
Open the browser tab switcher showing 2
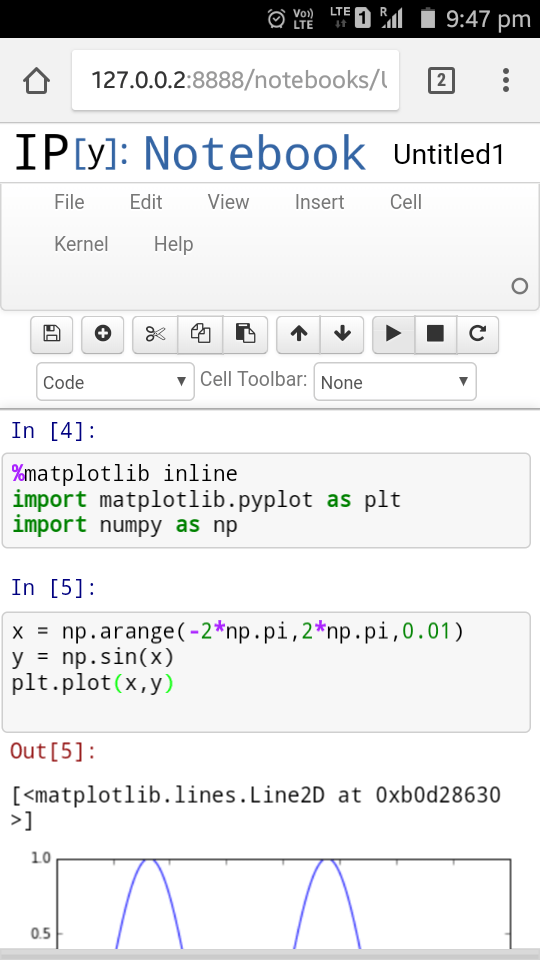point(441,80)
